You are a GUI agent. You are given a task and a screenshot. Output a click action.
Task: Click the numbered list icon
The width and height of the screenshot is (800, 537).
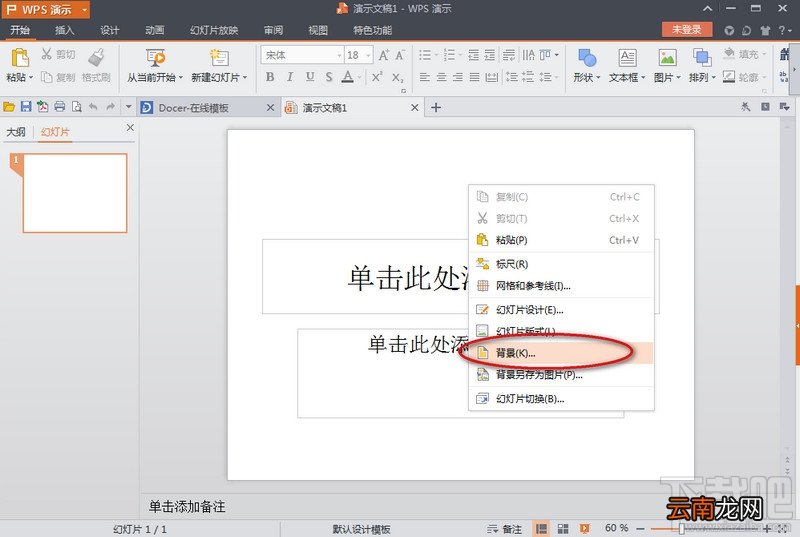(449, 55)
